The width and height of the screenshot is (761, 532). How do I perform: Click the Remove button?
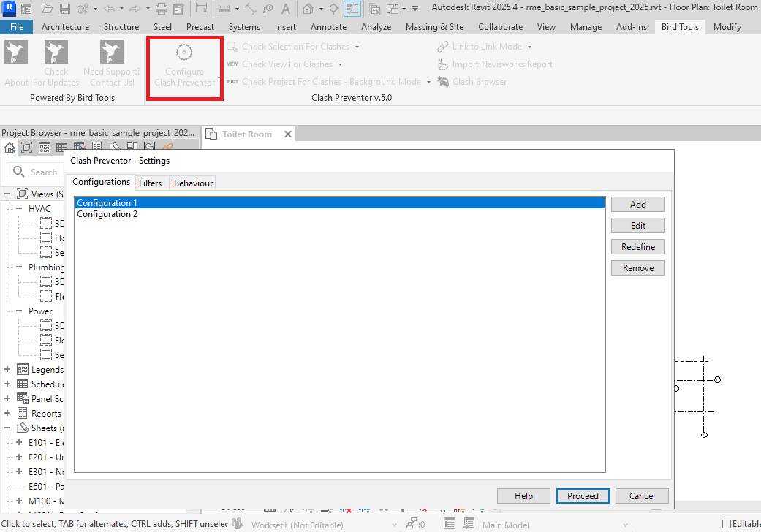pyautogui.click(x=637, y=268)
